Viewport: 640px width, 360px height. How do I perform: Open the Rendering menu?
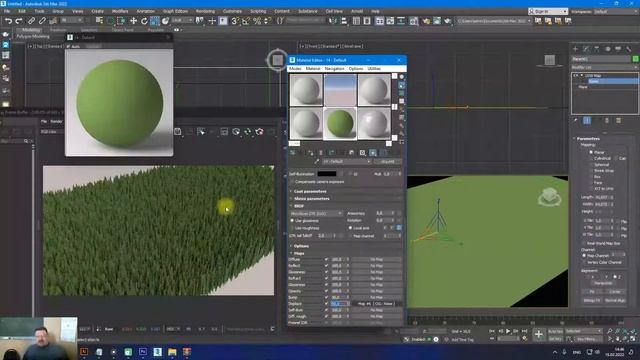coord(205,11)
